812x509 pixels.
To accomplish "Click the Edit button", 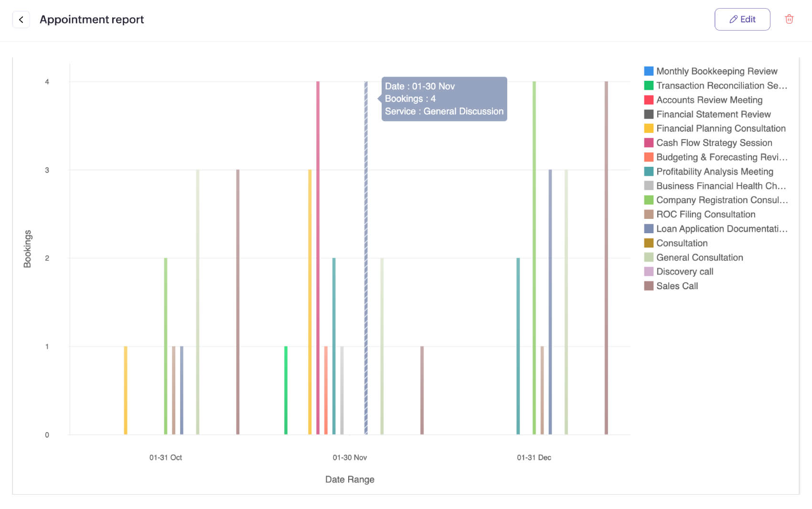I will point(742,19).
